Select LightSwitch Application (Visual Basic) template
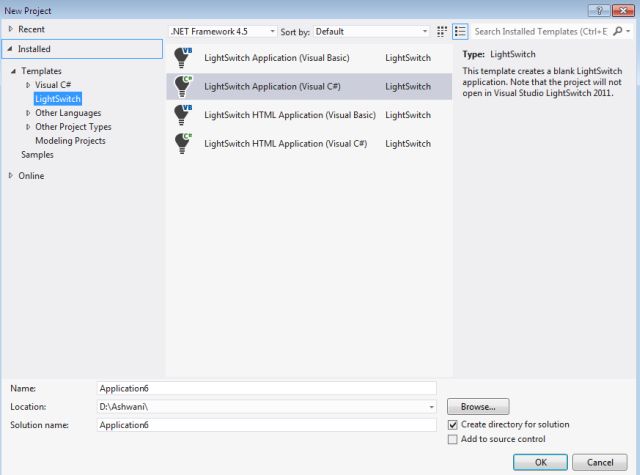This screenshot has width=640, height=475. [x=309, y=58]
